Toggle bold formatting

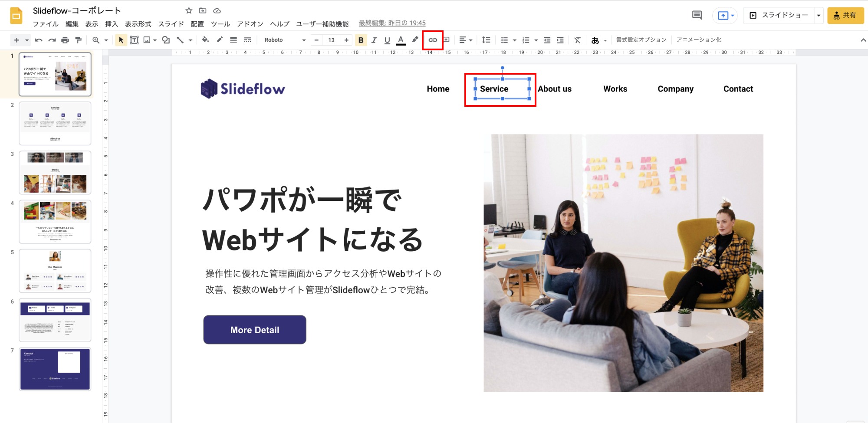point(361,40)
